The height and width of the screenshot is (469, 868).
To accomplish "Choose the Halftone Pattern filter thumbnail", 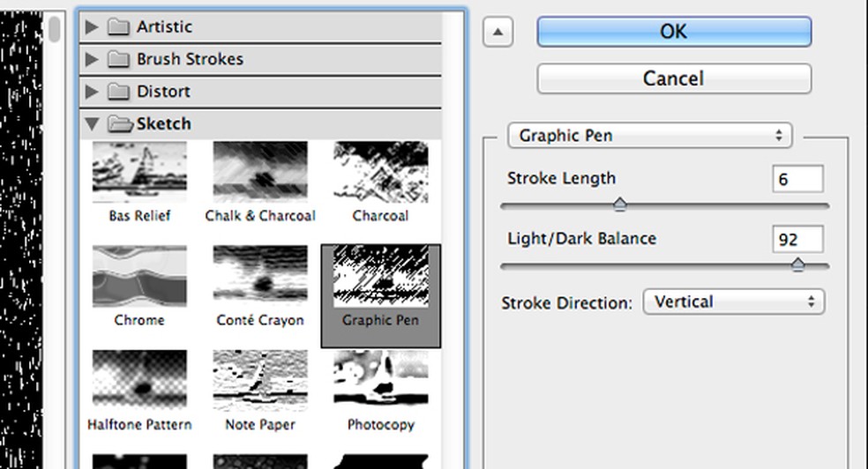I will pos(139,381).
